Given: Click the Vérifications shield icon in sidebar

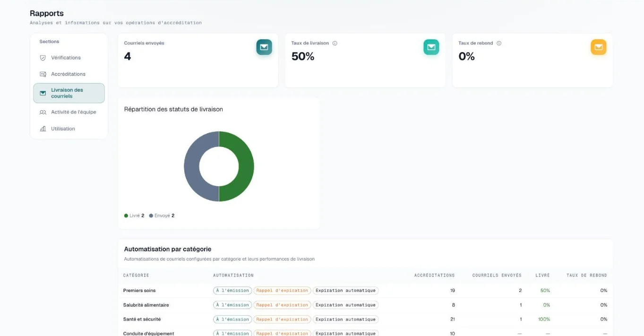Looking at the screenshot, I should (43, 58).
